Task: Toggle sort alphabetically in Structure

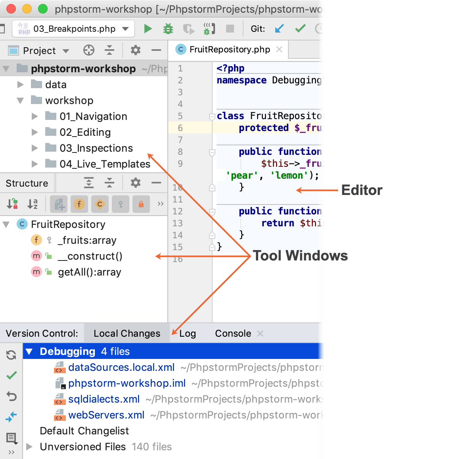Action: 33,204
